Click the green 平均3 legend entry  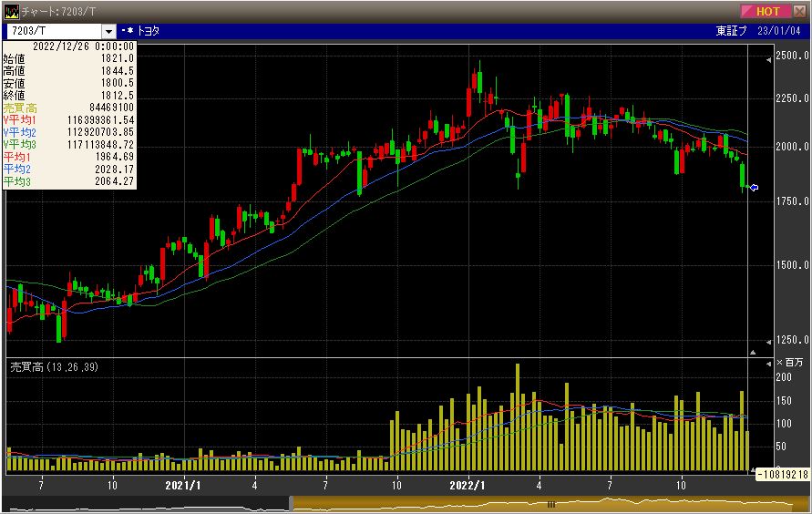pyautogui.click(x=68, y=181)
